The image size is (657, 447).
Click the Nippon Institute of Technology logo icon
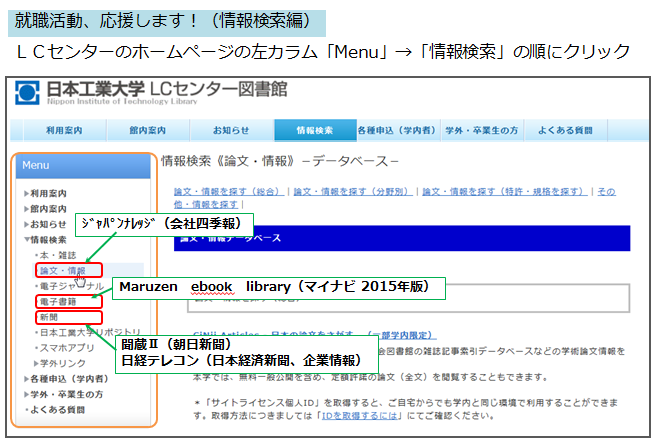point(27,92)
